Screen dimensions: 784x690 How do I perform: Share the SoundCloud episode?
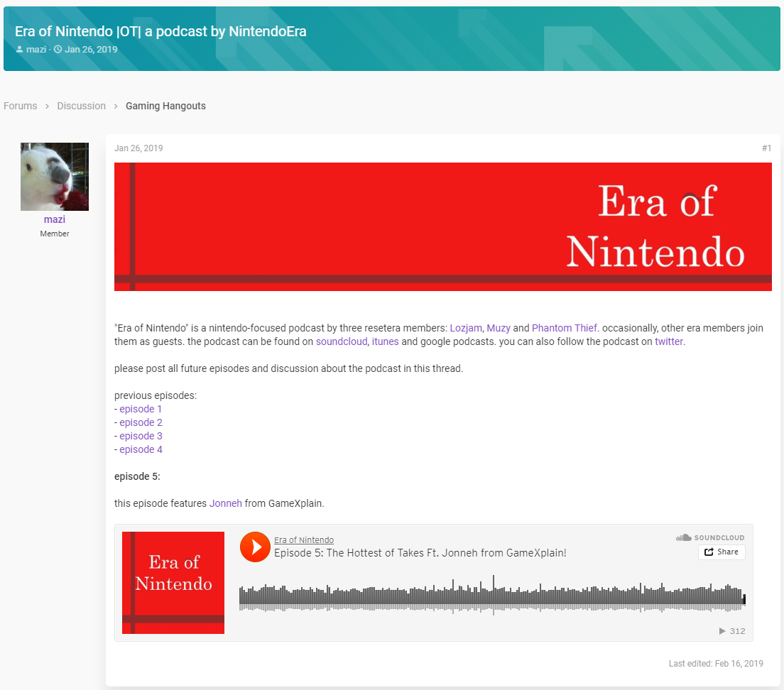tap(722, 552)
